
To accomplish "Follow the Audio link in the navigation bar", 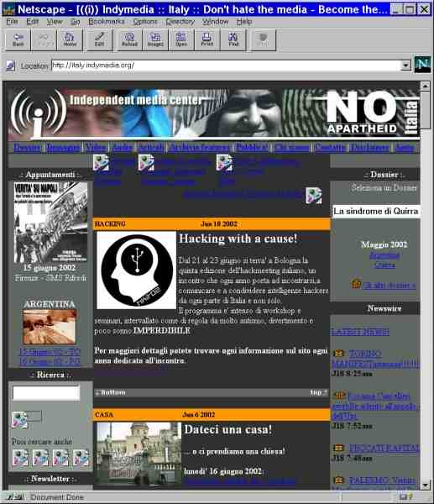I will tap(123, 148).
